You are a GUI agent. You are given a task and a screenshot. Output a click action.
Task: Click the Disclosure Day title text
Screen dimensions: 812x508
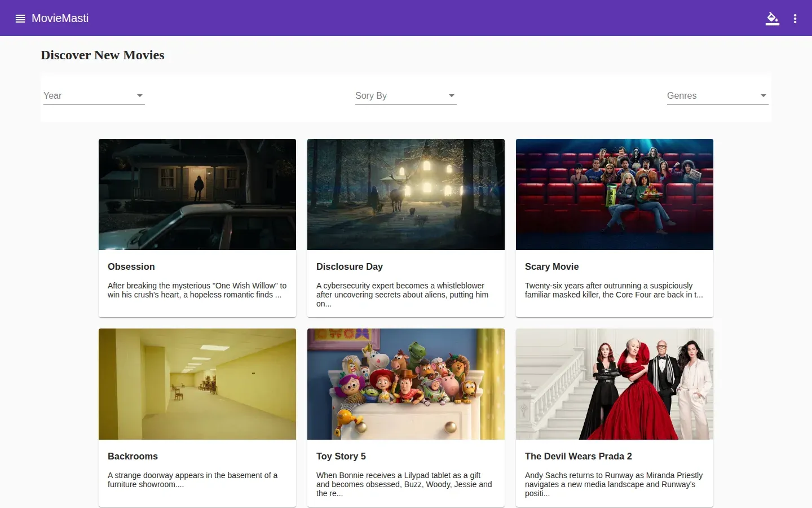click(350, 266)
